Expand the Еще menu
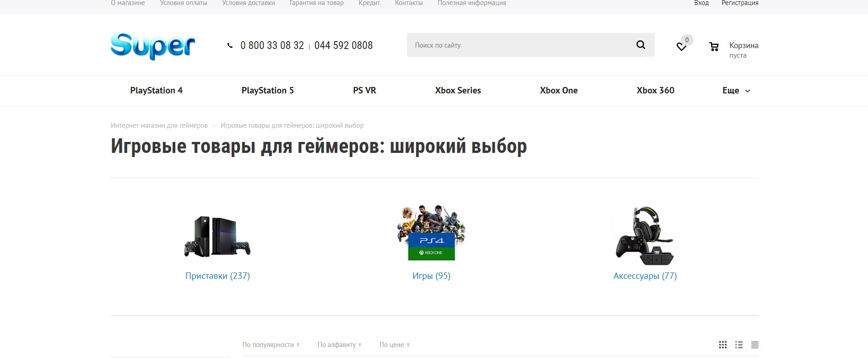 [x=736, y=91]
